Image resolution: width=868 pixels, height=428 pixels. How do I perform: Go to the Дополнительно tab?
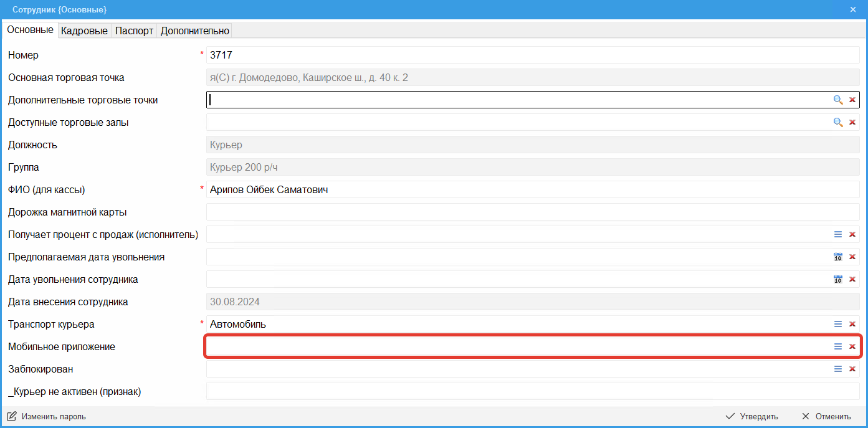click(195, 31)
